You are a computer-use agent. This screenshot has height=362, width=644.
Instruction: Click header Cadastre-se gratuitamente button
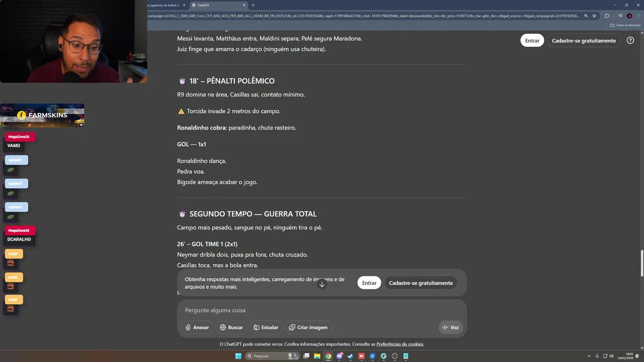click(584, 41)
